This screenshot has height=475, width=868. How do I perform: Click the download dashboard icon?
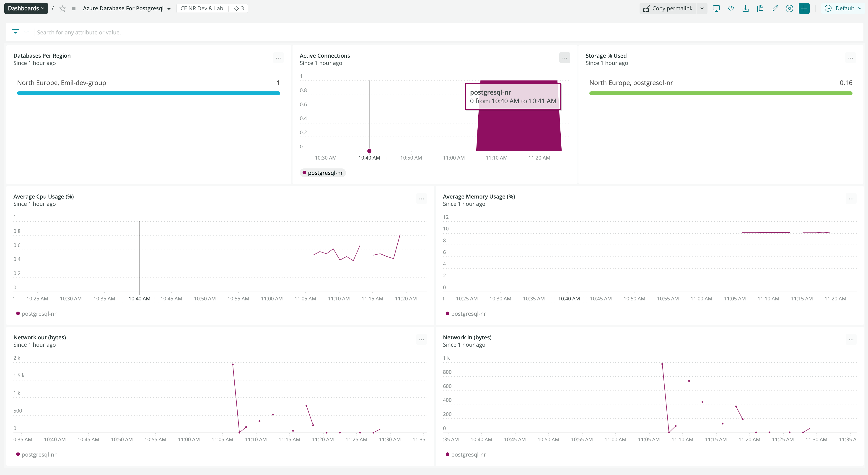coord(745,8)
